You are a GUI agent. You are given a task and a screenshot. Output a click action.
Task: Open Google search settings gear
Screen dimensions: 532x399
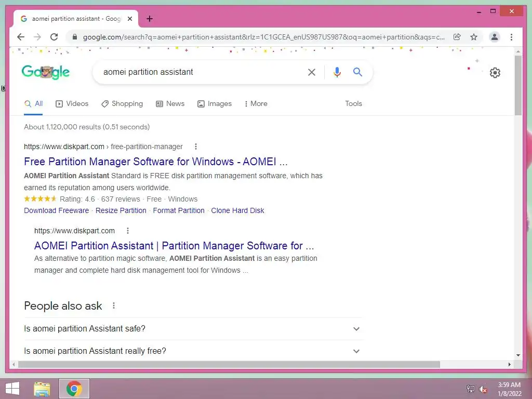[x=495, y=73]
